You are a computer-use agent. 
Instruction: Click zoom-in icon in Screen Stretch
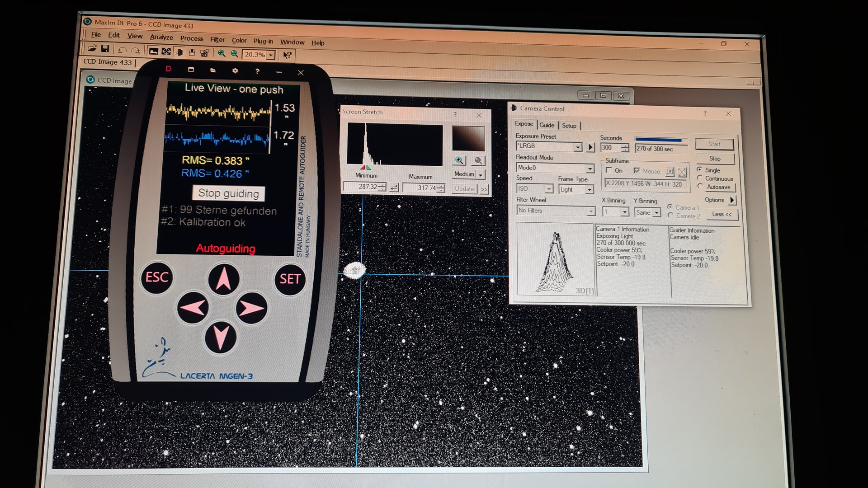[x=459, y=160]
